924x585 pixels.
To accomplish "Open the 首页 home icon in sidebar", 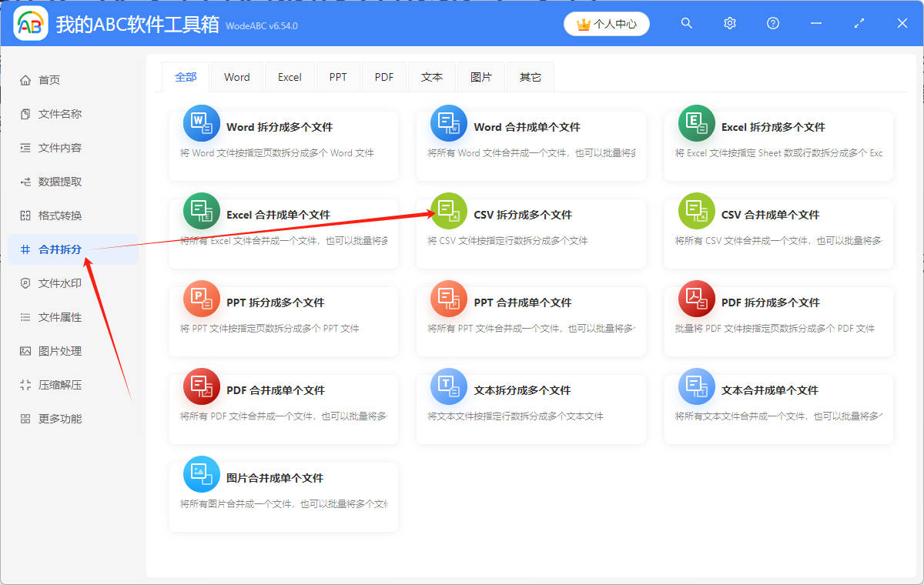I will (26, 79).
